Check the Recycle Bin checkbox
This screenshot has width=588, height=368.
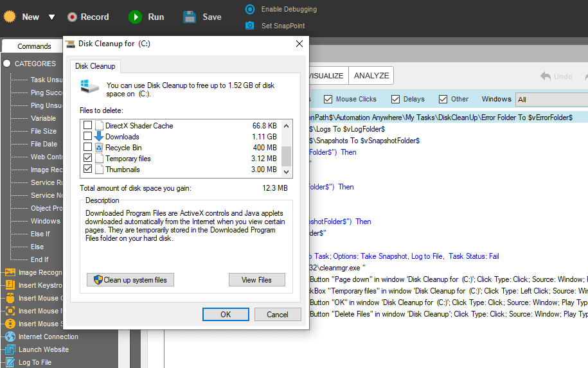pyautogui.click(x=88, y=147)
